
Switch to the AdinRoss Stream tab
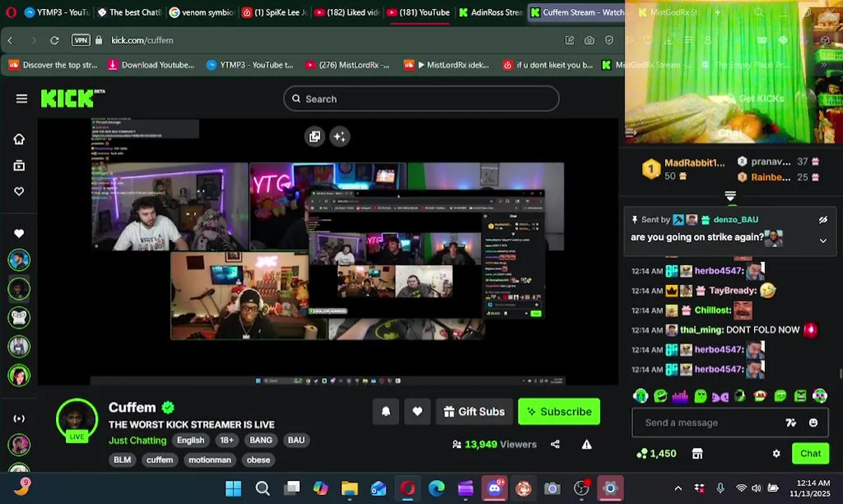click(x=492, y=12)
